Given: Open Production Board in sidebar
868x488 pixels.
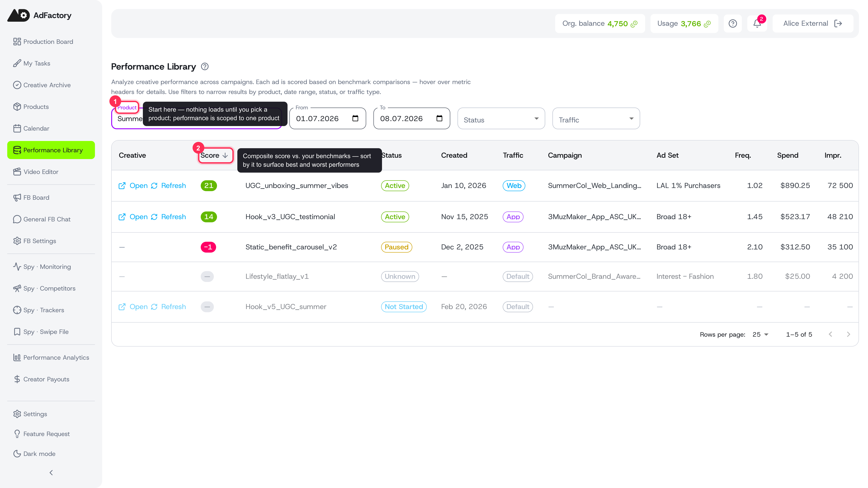Looking at the screenshot, I should 51,42.
